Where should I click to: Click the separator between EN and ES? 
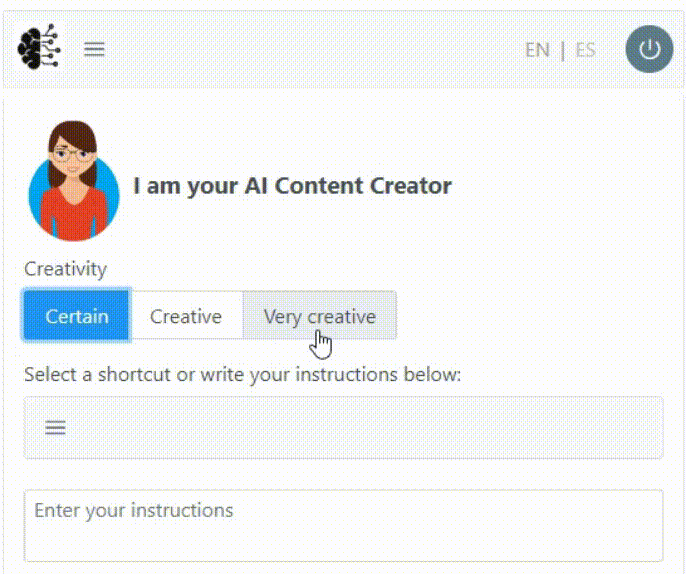click(562, 49)
